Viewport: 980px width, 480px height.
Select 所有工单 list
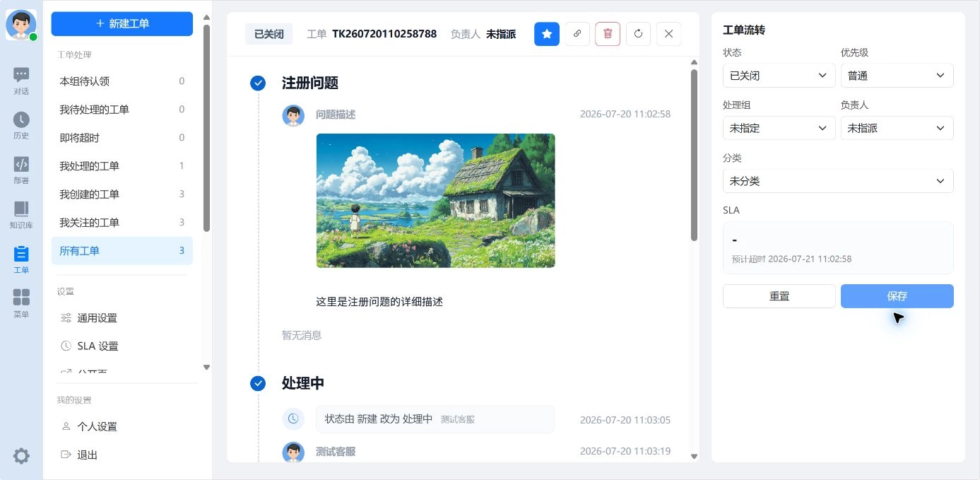click(122, 251)
